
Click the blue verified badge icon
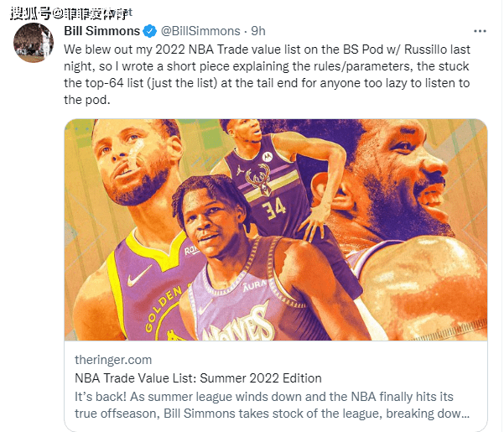click(x=149, y=31)
